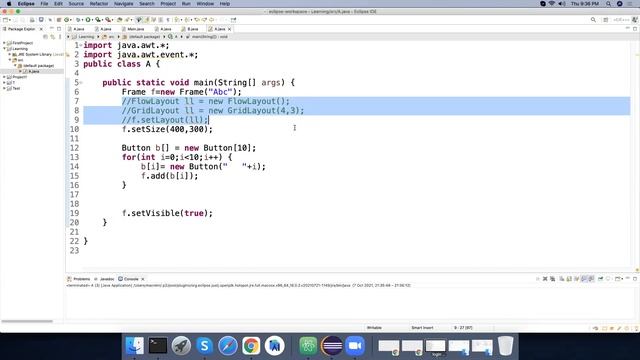This screenshot has height=360, width=640.
Task: Click the Last Edit Location icon
Action: (x=197, y=20)
